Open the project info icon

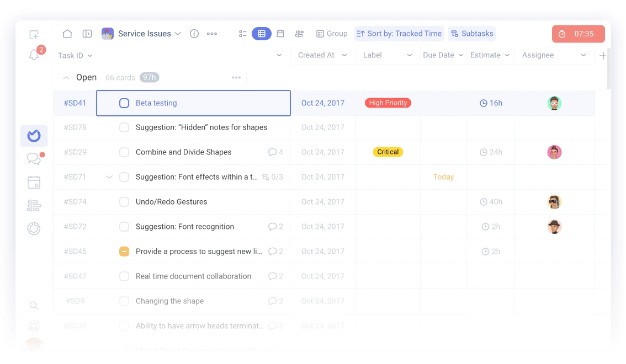pyautogui.click(x=194, y=34)
